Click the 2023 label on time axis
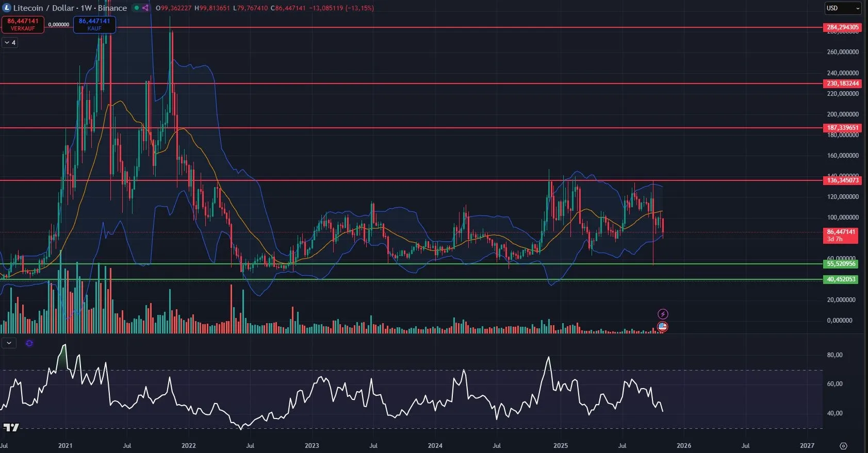The width and height of the screenshot is (868, 453). (312, 446)
